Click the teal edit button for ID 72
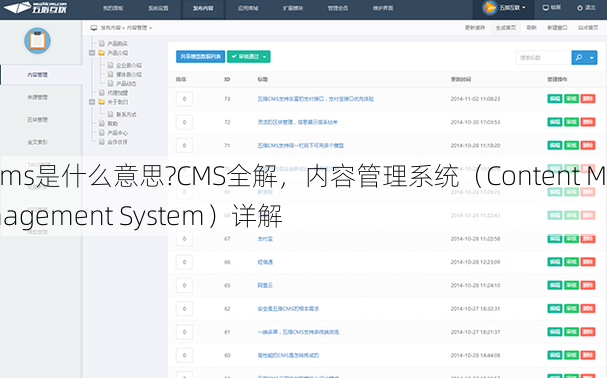Image resolution: width=607 pixels, height=378 pixels. [555, 122]
